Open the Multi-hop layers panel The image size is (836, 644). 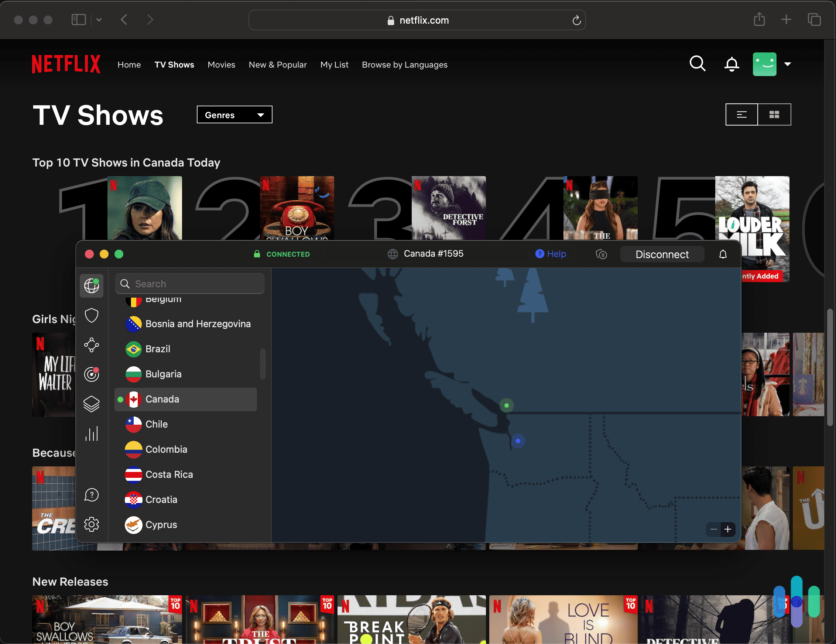click(x=92, y=403)
